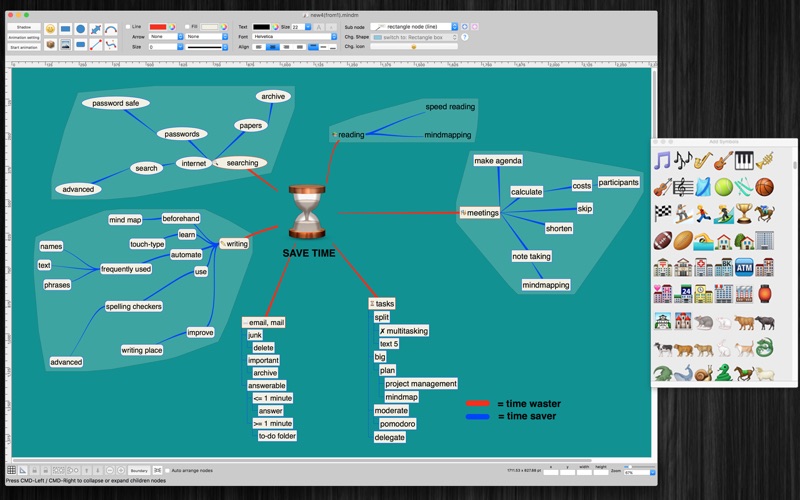The height and width of the screenshot is (500, 800).
Task: Open the Zoom percentage dropdown
Action: point(638,472)
